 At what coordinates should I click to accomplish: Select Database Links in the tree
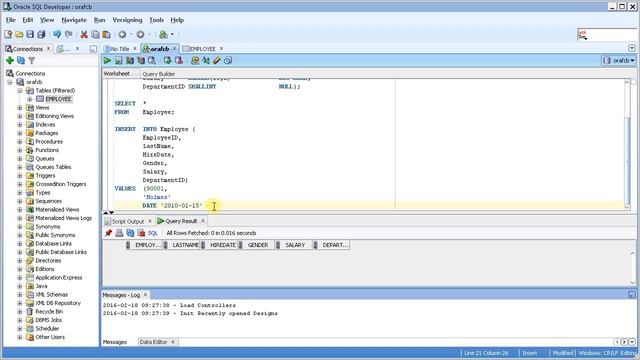[x=53, y=244]
